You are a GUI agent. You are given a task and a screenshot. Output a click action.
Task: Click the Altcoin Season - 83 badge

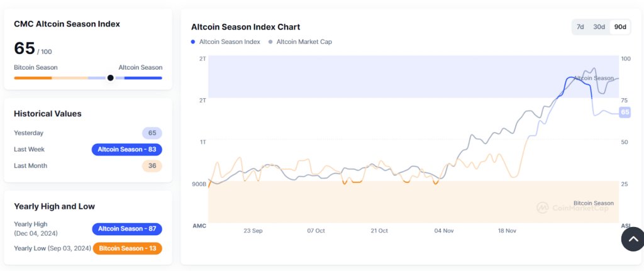click(127, 150)
